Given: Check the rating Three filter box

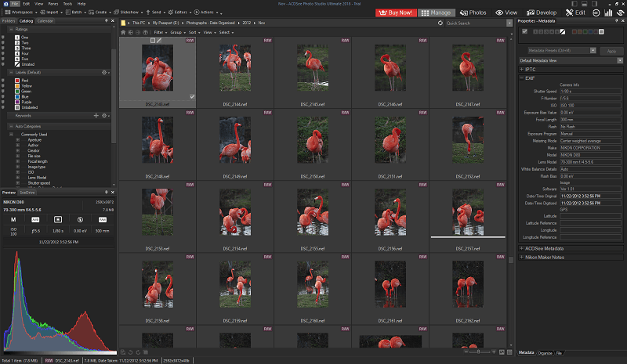Looking at the screenshot, I should tap(17, 48).
